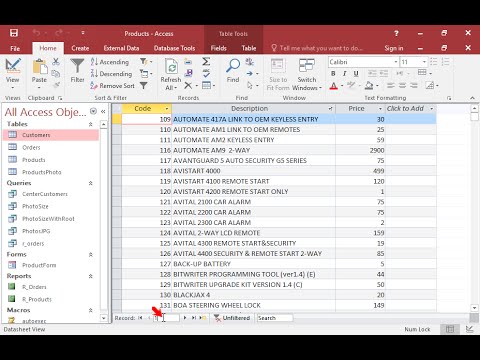Switch to Design View from status bar

coord(469,329)
